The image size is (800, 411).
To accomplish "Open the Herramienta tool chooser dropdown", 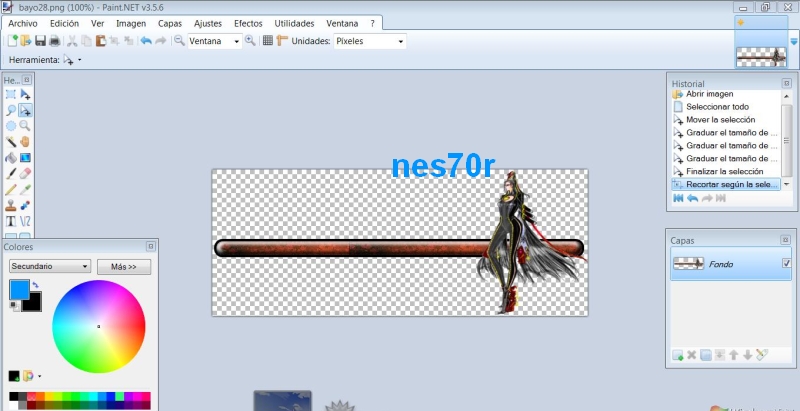I will [72, 60].
